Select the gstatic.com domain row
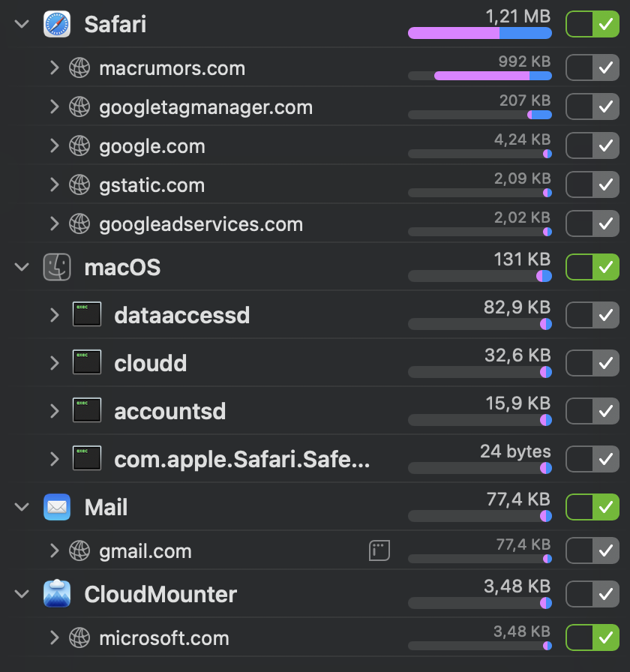This screenshot has width=630, height=672. tap(152, 185)
